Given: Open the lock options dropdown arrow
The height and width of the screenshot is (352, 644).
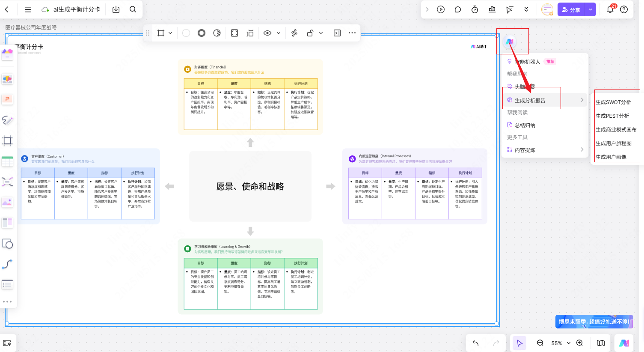Looking at the screenshot, I should [321, 33].
